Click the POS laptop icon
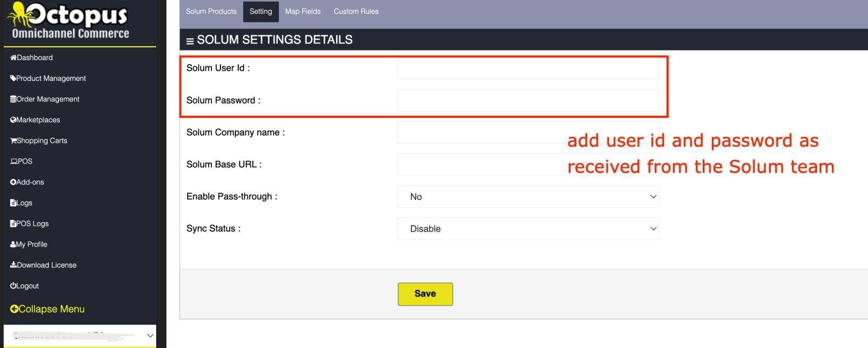 point(14,161)
